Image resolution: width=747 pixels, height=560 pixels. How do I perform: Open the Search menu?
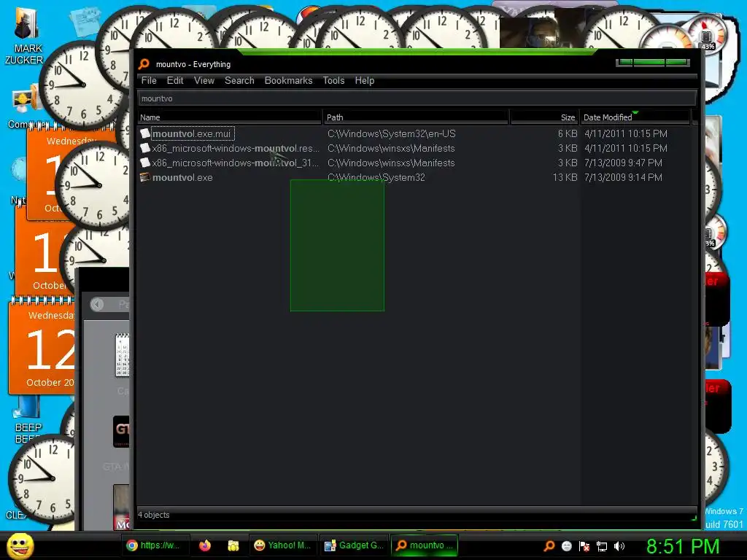coord(239,80)
